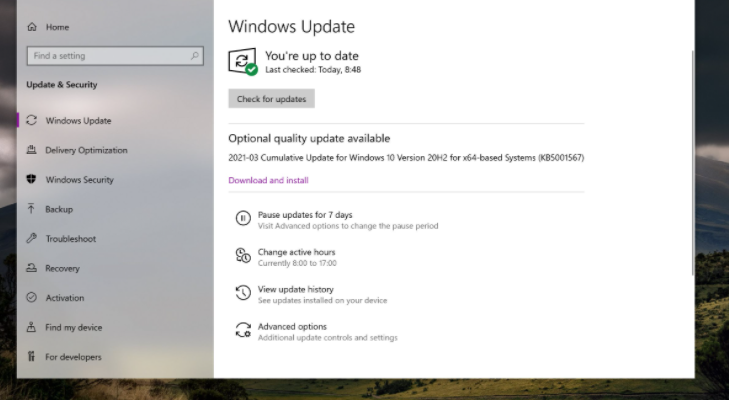Screen dimensions: 729x400
Task: Click Check for updates button
Action: point(272,99)
